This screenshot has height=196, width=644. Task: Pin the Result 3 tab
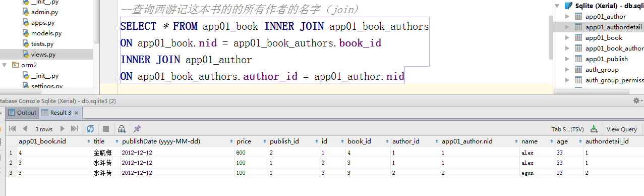coord(137,129)
